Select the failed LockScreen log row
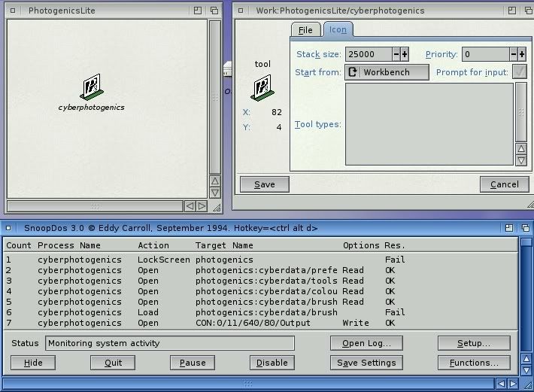The width and height of the screenshot is (534, 392). 203,260
